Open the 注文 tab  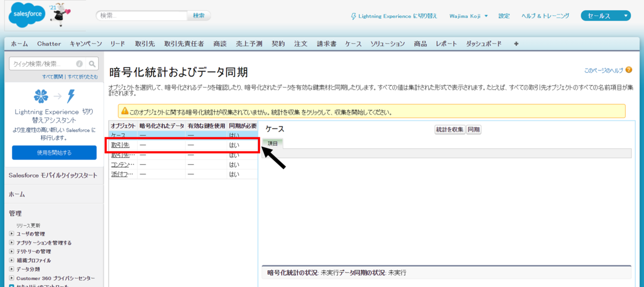pyautogui.click(x=301, y=44)
